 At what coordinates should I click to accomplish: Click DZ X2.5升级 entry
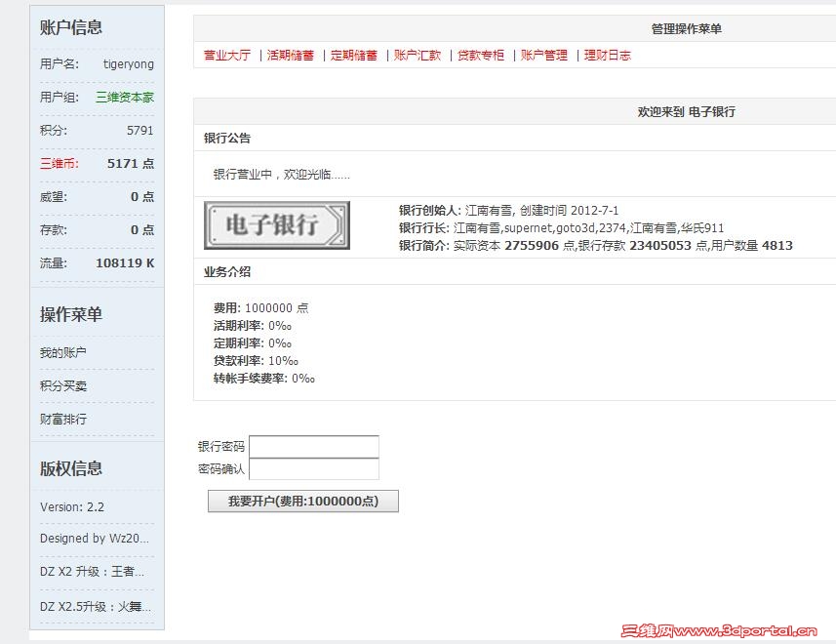tap(96, 606)
